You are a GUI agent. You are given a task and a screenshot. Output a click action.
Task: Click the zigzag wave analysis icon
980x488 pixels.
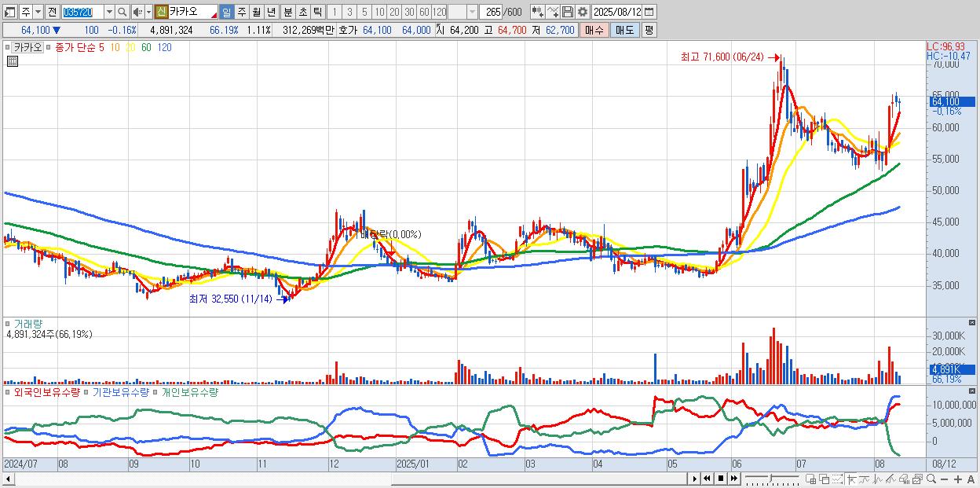[x=878, y=479]
